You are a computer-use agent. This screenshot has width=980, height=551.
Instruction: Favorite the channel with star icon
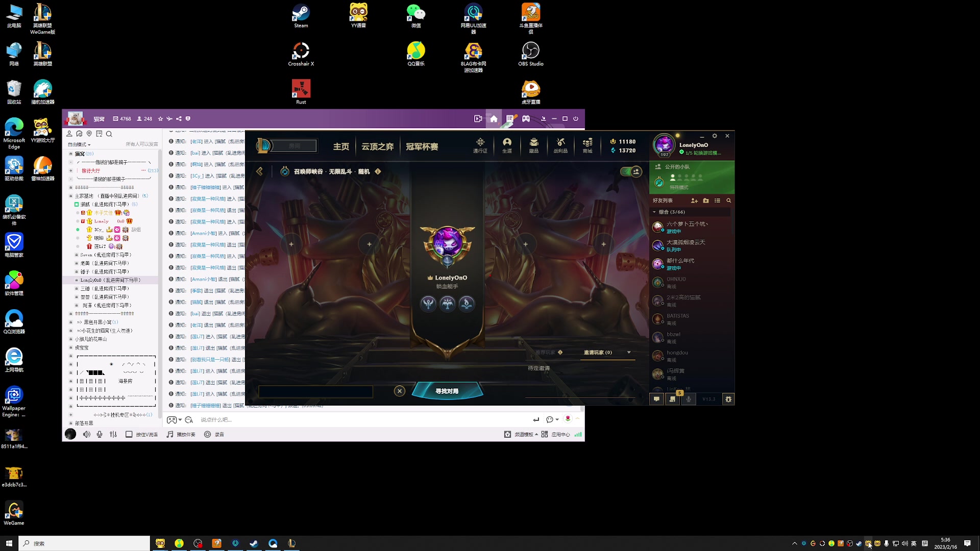coord(160,118)
